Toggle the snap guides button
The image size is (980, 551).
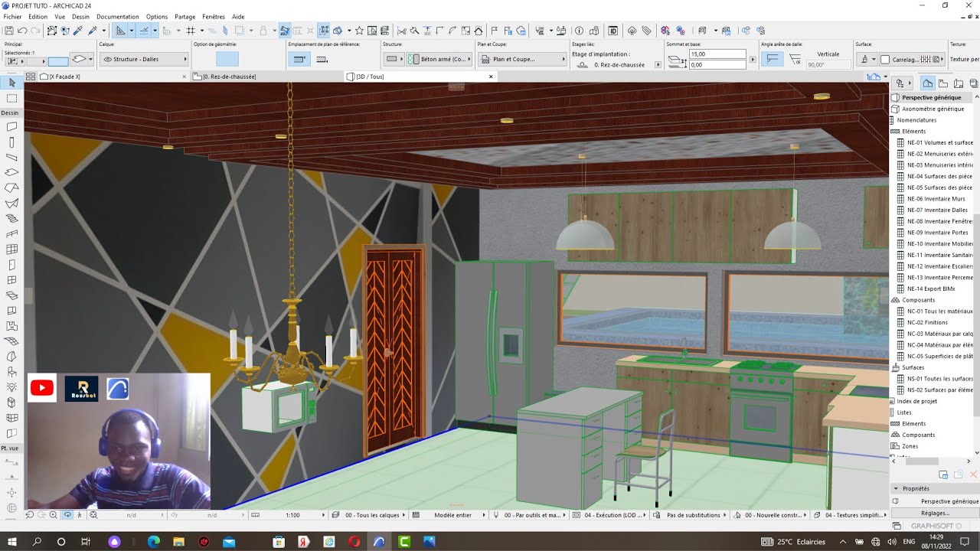point(144,31)
